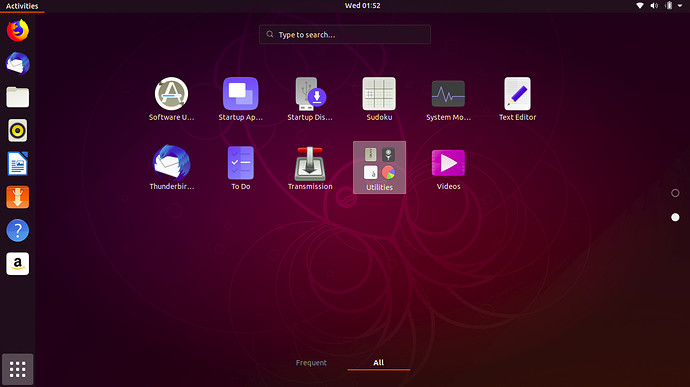The width and height of the screenshot is (690, 387).
Task: Toggle the Show Applications grid button
Action: [x=18, y=369]
